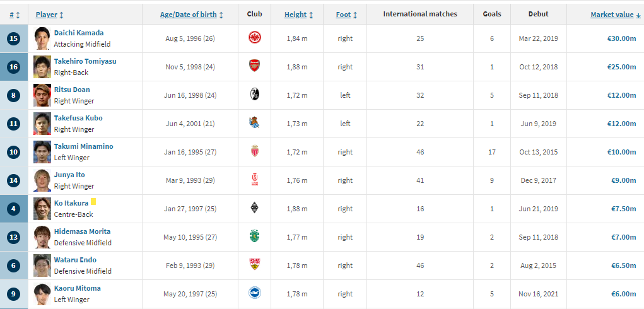Viewport: 644px width, 309px height.
Task: Click the Arsenal club crest icon
Action: coord(255,67)
